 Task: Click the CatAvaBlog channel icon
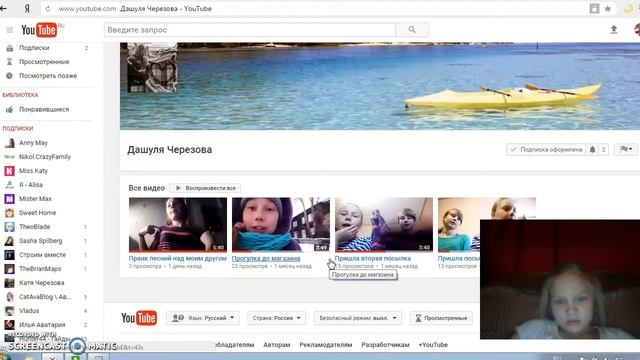tap(9, 297)
